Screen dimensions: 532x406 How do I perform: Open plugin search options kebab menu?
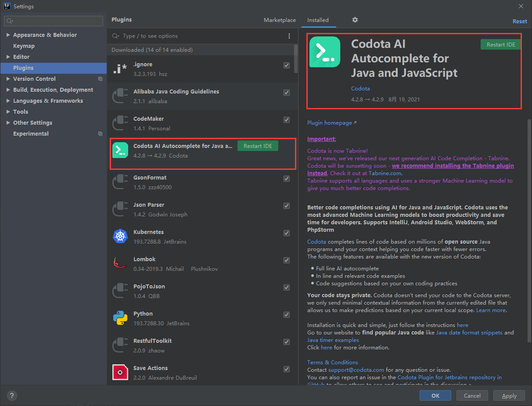(289, 36)
